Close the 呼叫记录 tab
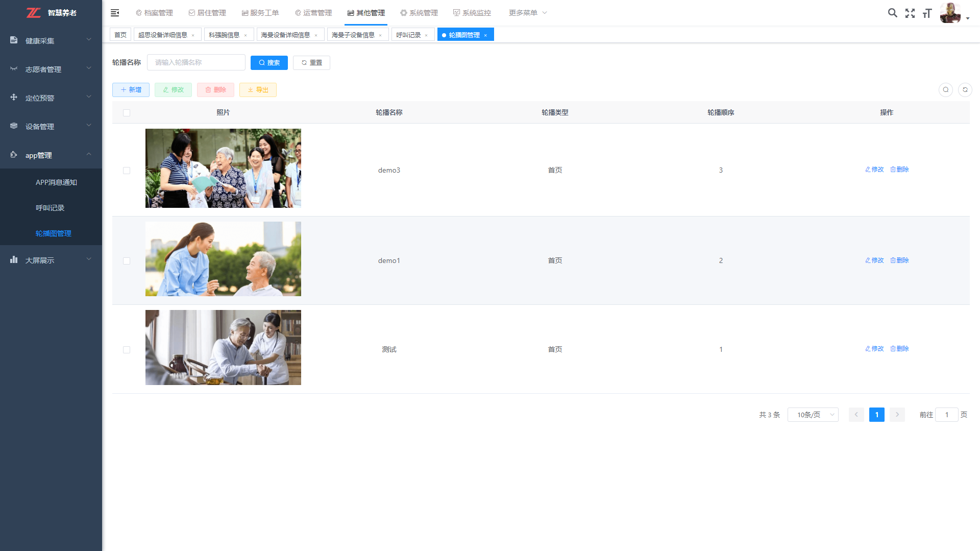 (x=426, y=35)
